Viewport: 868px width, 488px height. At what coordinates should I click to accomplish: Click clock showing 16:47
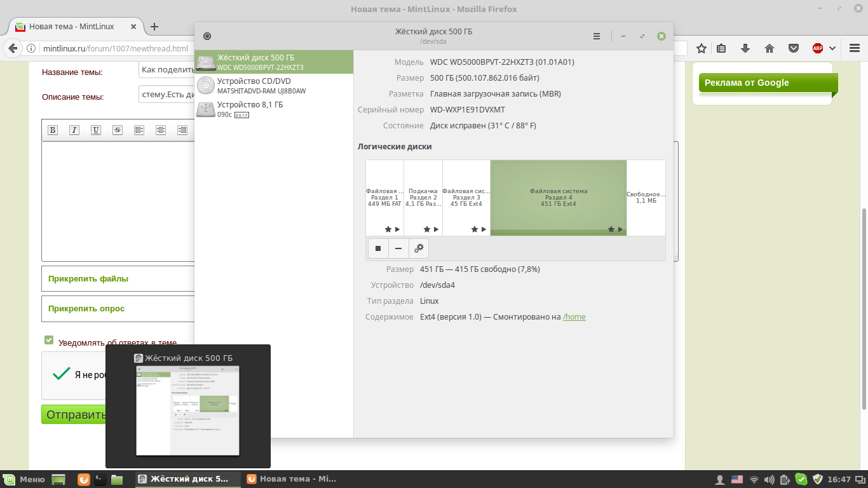tap(839, 479)
